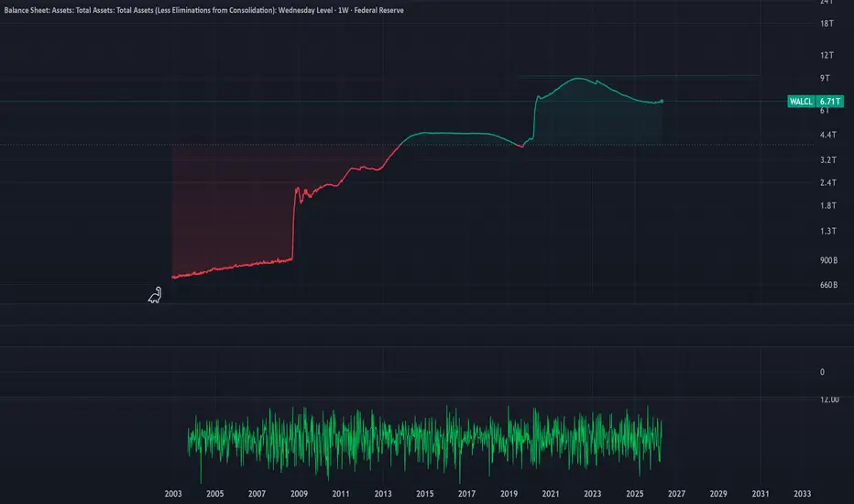The height and width of the screenshot is (504, 854).
Task: Click the 660B price axis label
Action: [829, 285]
